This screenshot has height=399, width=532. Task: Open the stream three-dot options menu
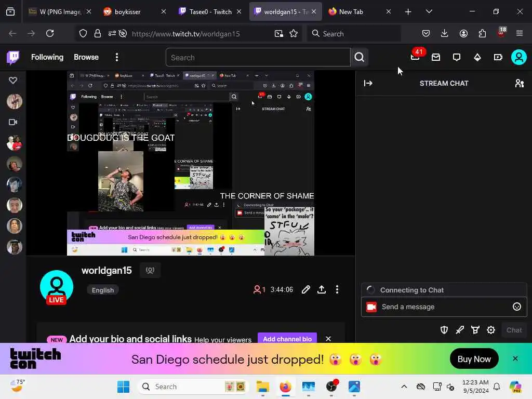337,289
